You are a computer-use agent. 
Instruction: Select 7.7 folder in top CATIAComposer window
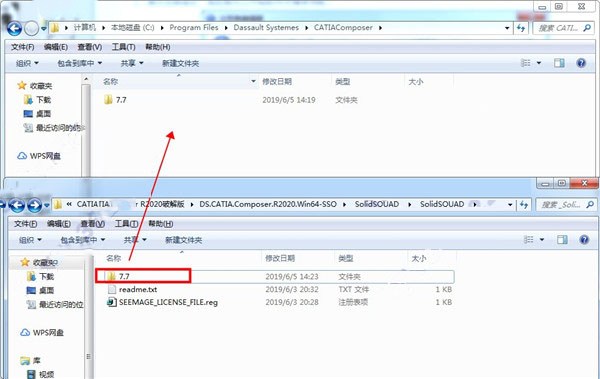click(115, 100)
